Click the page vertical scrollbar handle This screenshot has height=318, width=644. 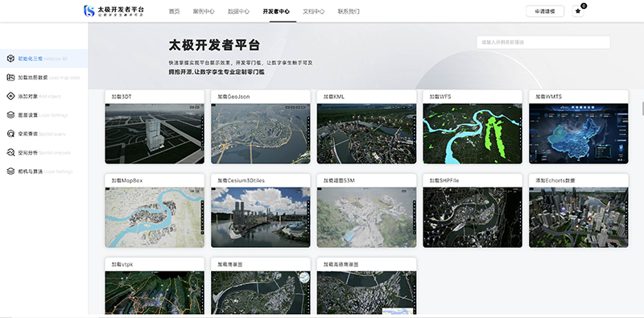(x=642, y=109)
